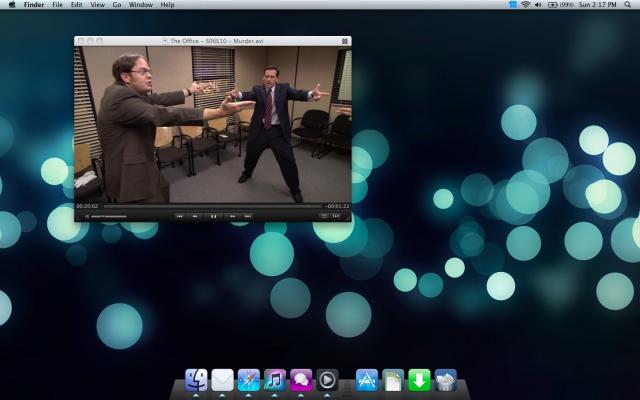Click the file icon dropdown in window title
The height and width of the screenshot is (400, 640).
(164, 41)
